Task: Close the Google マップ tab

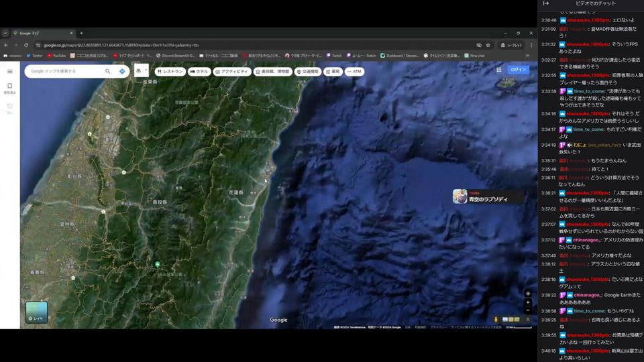Action: (x=72, y=34)
